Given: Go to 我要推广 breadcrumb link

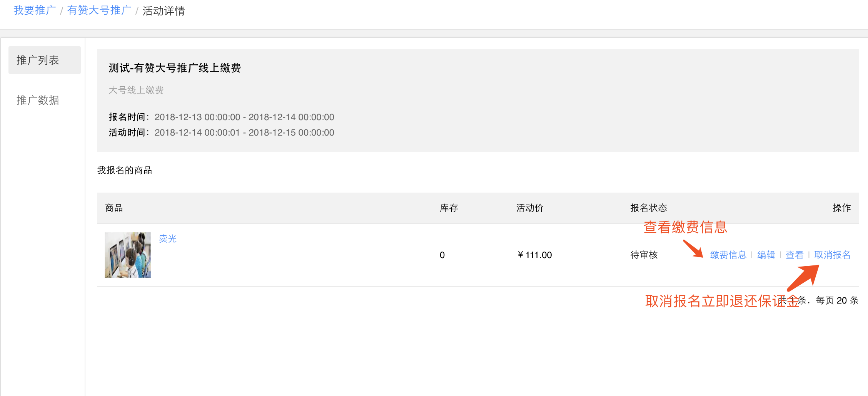Looking at the screenshot, I should [35, 10].
